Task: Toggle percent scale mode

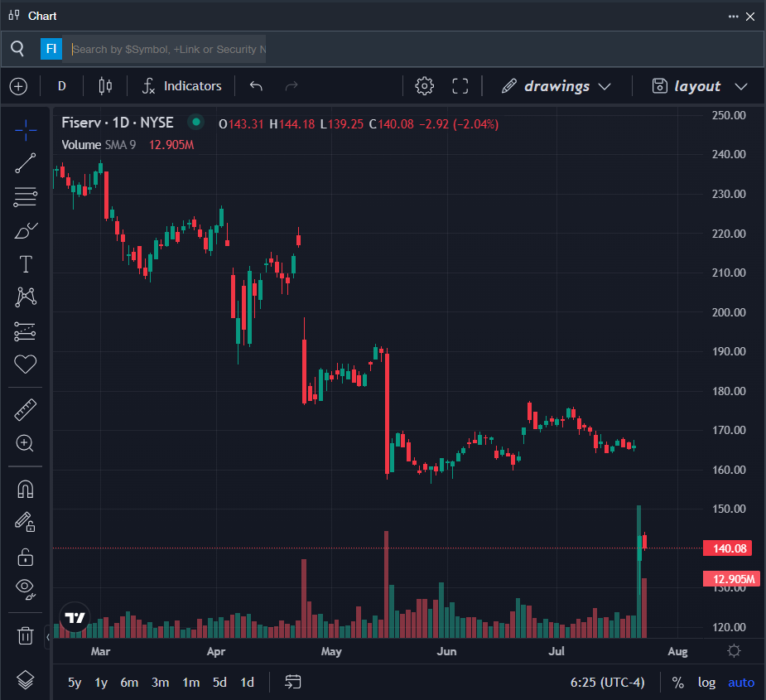Action: 678,683
